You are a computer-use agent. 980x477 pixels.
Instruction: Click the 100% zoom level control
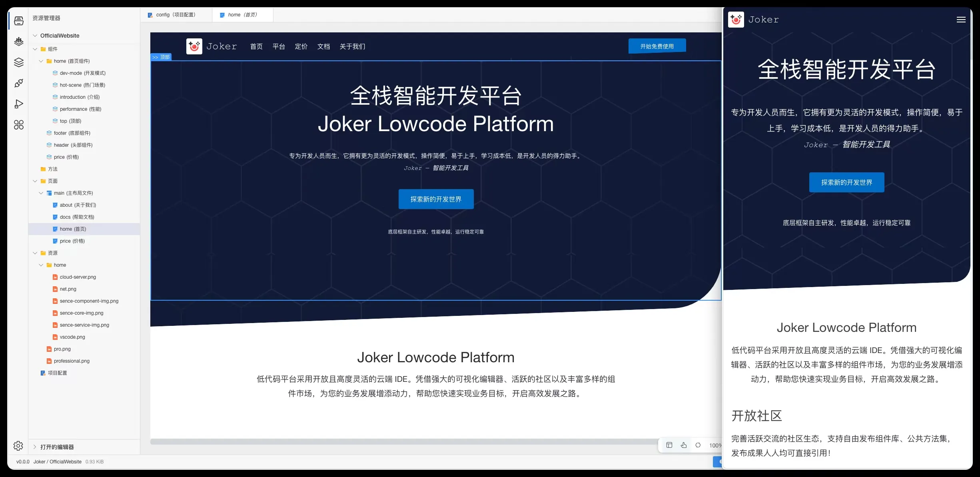point(715,445)
